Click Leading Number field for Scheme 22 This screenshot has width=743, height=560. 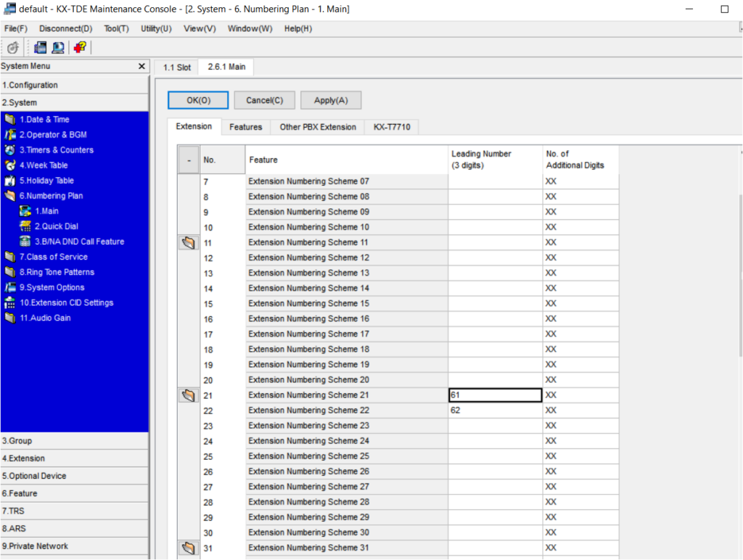pos(495,411)
